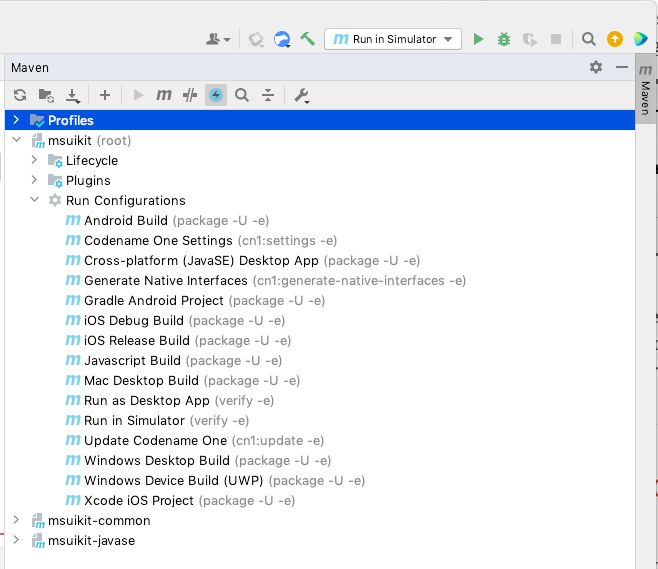This screenshot has width=658, height=569.
Task: Click the Reload All Maven Projects icon
Action: (x=20, y=95)
